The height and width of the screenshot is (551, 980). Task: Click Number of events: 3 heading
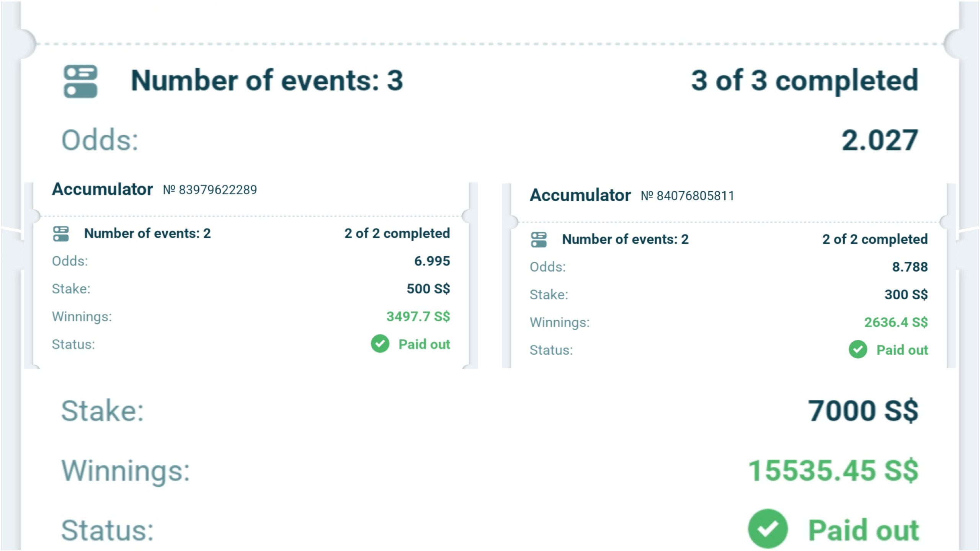click(267, 81)
